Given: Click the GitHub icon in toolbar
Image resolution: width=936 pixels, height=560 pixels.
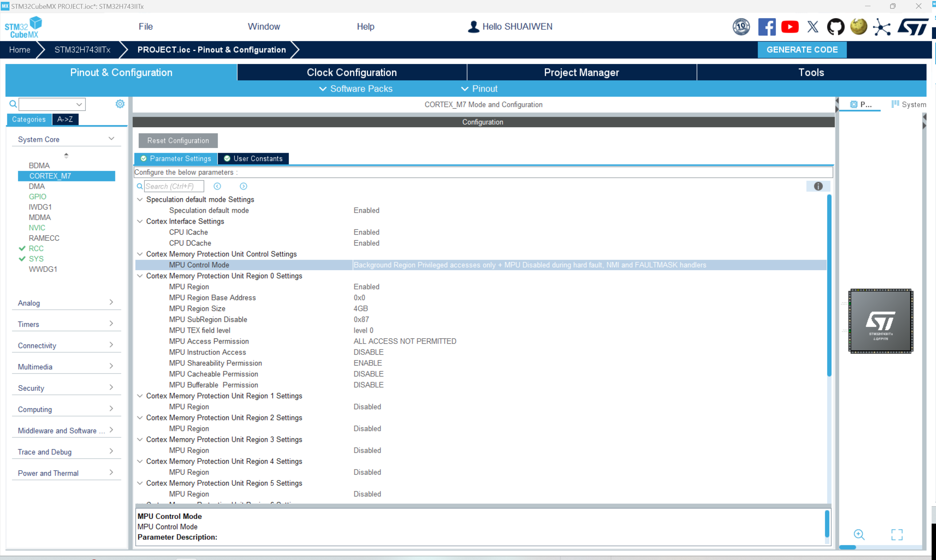Looking at the screenshot, I should click(x=834, y=26).
